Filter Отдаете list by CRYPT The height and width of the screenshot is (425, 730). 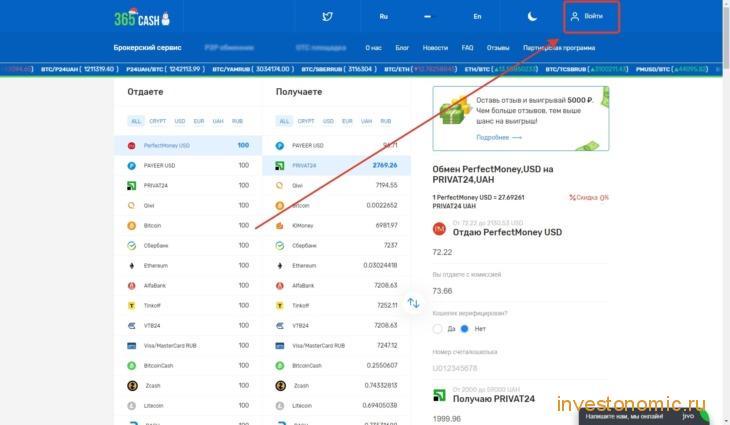[157, 121]
